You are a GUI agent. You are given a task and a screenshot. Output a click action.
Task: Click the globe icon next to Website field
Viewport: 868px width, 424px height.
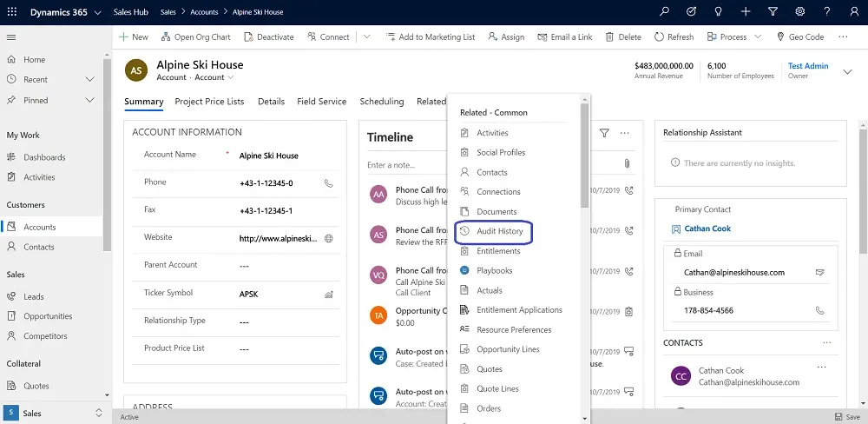point(328,238)
